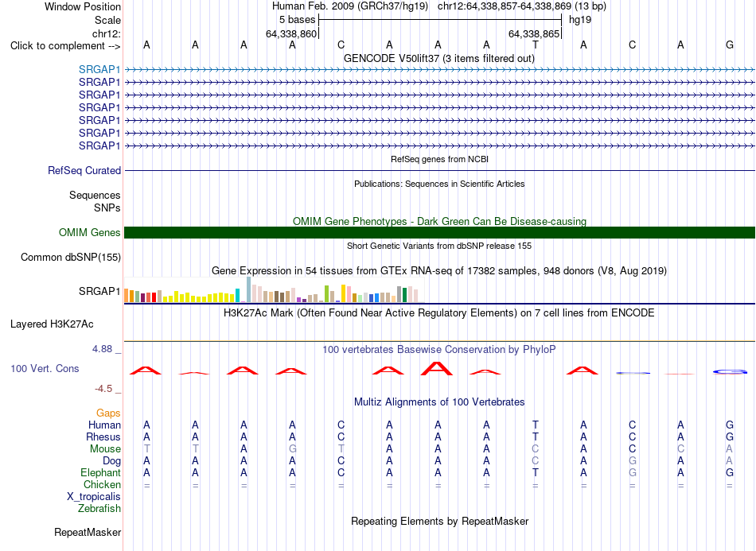Click the OMIM Genes track label
Image resolution: width=756 pixels, height=551 pixels.
90,233
